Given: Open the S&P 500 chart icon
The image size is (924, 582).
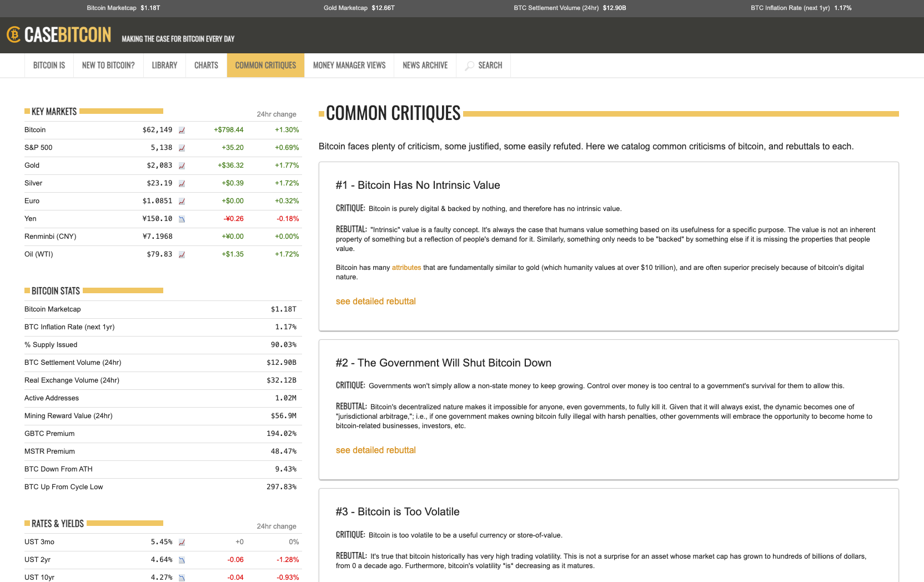Looking at the screenshot, I should pos(182,148).
